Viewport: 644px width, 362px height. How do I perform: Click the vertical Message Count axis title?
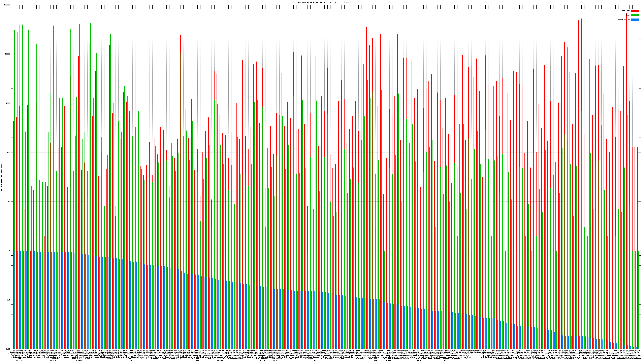1,177
